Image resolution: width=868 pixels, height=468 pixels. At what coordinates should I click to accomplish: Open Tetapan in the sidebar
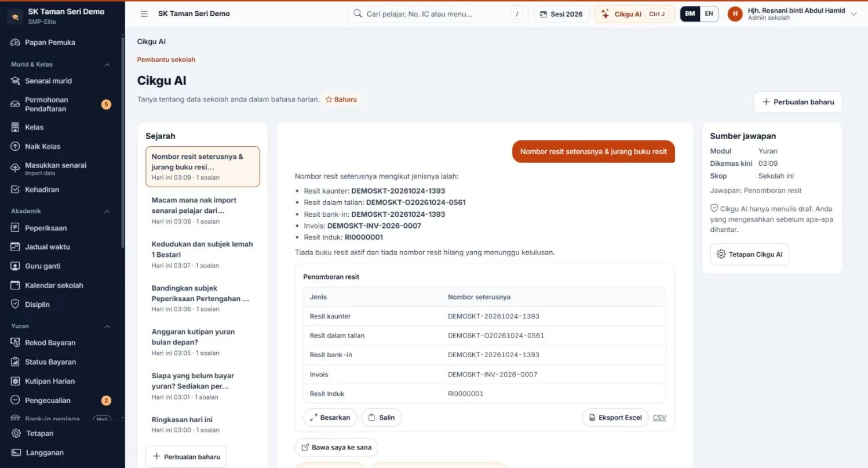tap(62, 433)
